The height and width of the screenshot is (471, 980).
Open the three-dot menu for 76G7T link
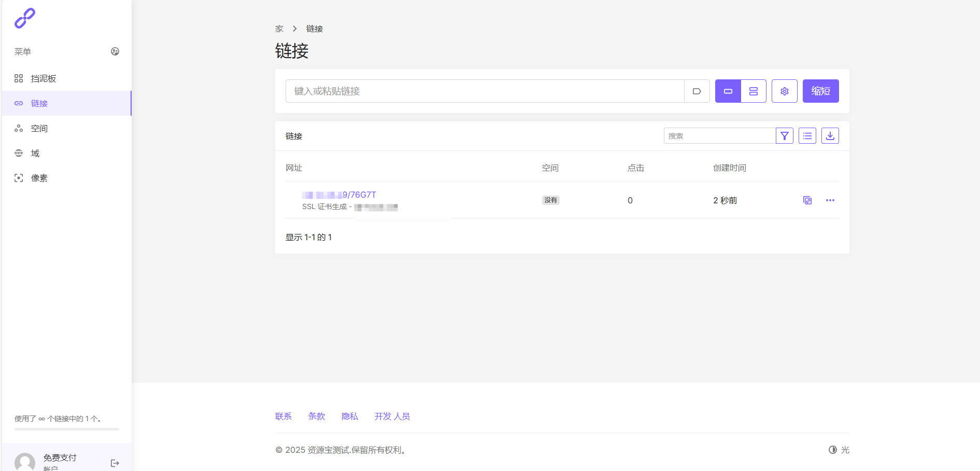(830, 200)
